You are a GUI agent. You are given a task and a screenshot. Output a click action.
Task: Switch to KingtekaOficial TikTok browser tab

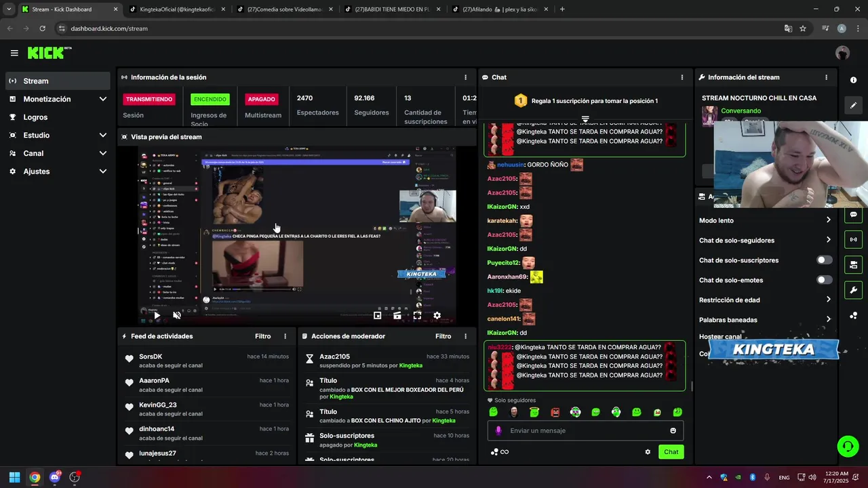pos(176,9)
